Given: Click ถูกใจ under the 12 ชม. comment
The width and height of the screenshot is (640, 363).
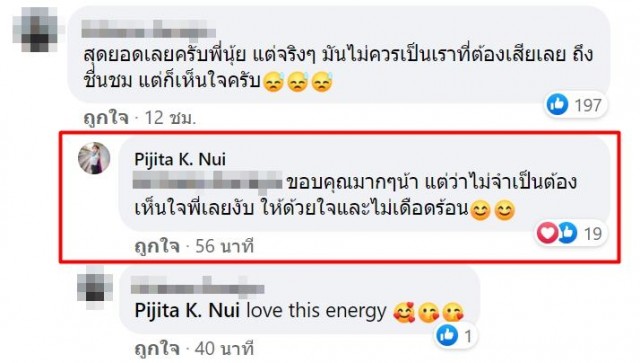Looking at the screenshot, I should tap(106, 118).
